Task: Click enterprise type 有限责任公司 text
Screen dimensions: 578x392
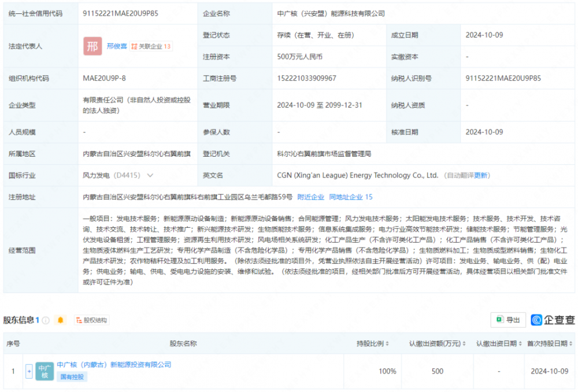Action: pyautogui.click(x=136, y=105)
